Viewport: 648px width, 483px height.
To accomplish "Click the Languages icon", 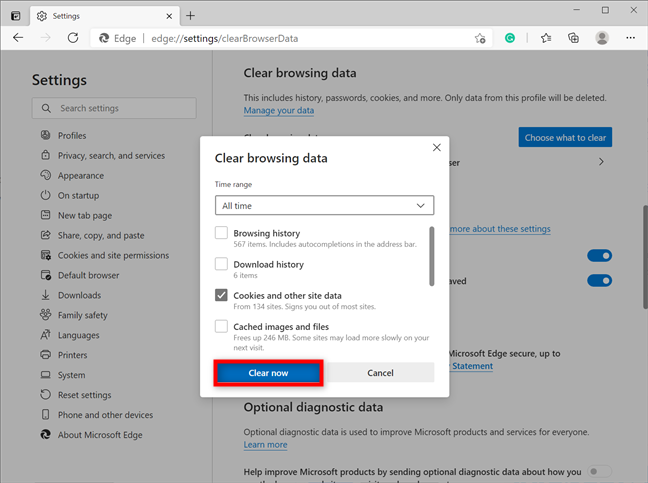I will coord(45,335).
